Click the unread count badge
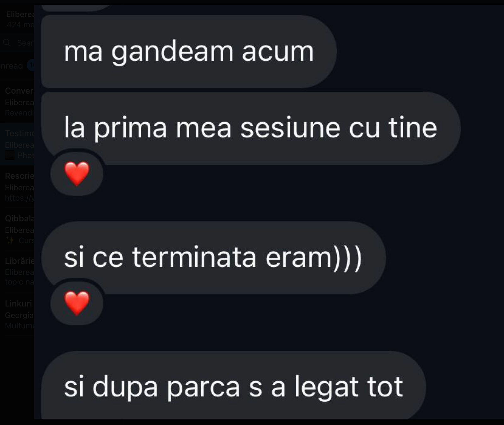This screenshot has height=425, width=504. pyautogui.click(x=31, y=66)
